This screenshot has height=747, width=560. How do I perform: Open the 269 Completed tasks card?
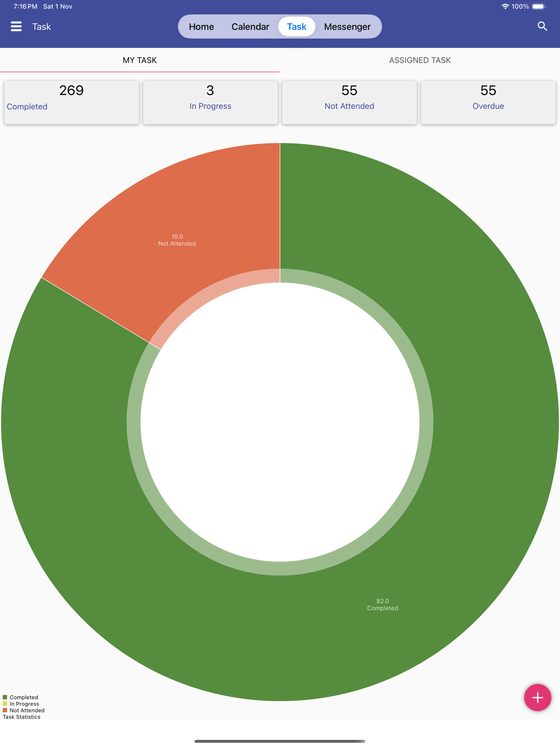[x=72, y=102]
